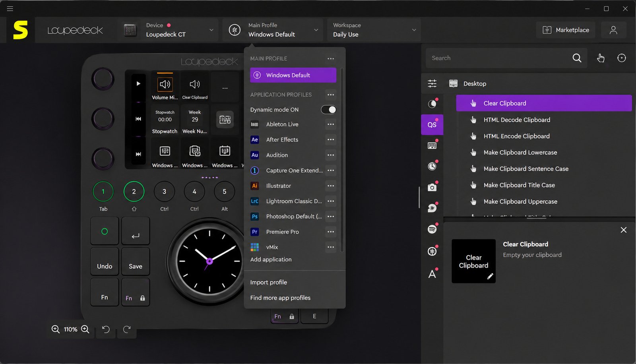Open options for the After Effects profile
Image resolution: width=636 pixels, height=364 pixels.
point(331,139)
